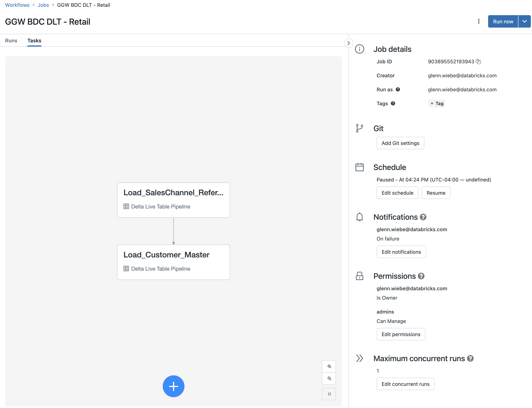Viewport: 532px width, 408px height.
Task: Click the blue add task plus button
Action: (173, 386)
